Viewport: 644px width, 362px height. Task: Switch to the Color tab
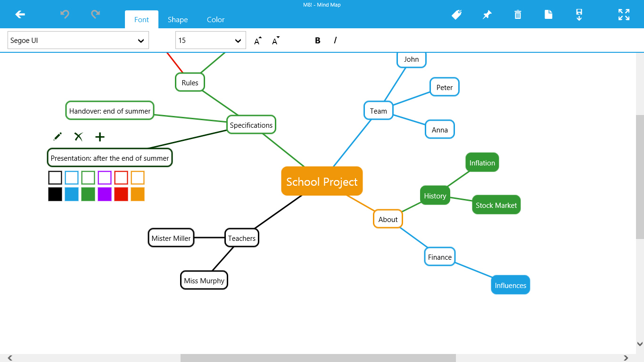[215, 19]
